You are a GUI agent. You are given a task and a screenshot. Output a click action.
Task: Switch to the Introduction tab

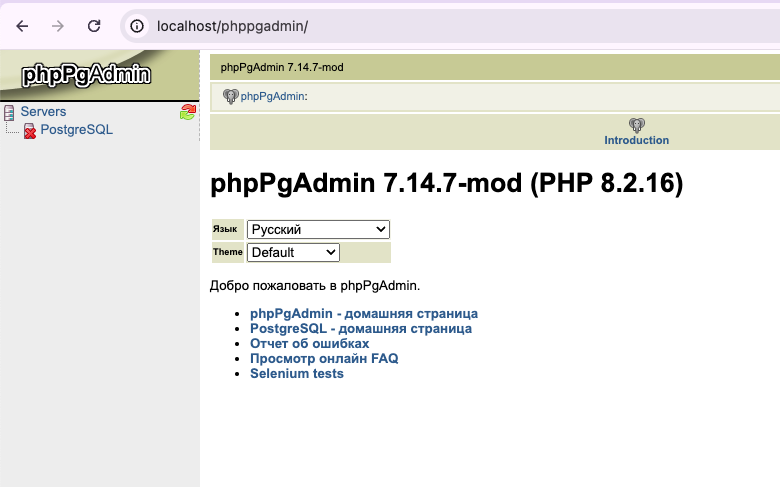pos(636,140)
